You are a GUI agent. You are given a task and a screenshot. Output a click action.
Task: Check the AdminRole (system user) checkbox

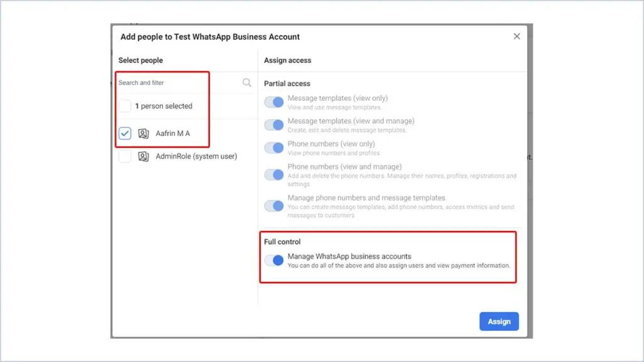tap(125, 156)
